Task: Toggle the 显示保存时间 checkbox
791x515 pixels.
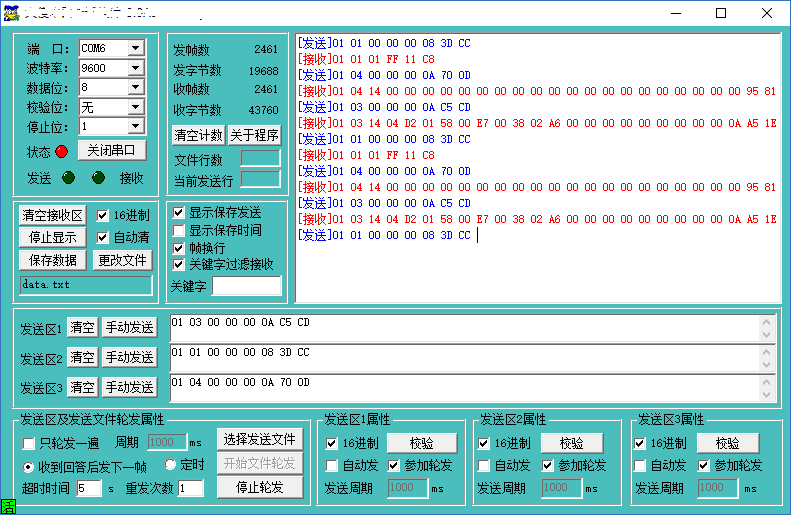Action: pyautogui.click(x=179, y=230)
